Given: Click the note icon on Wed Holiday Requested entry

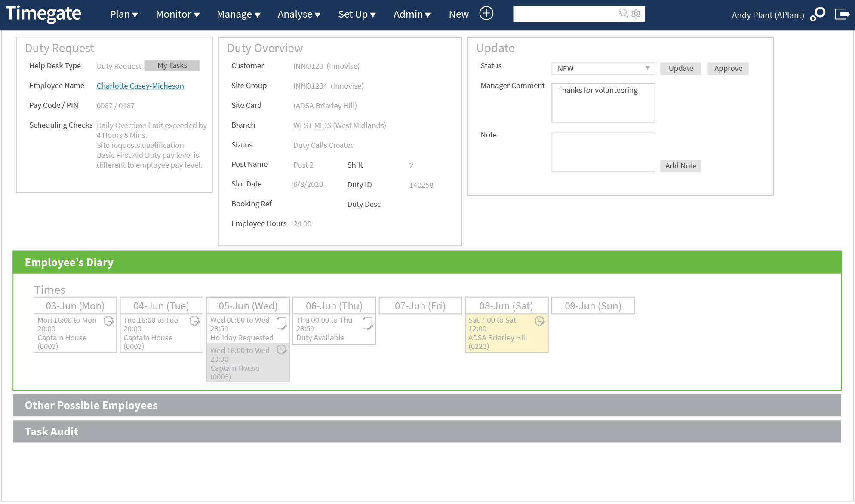Looking at the screenshot, I should click(x=282, y=324).
